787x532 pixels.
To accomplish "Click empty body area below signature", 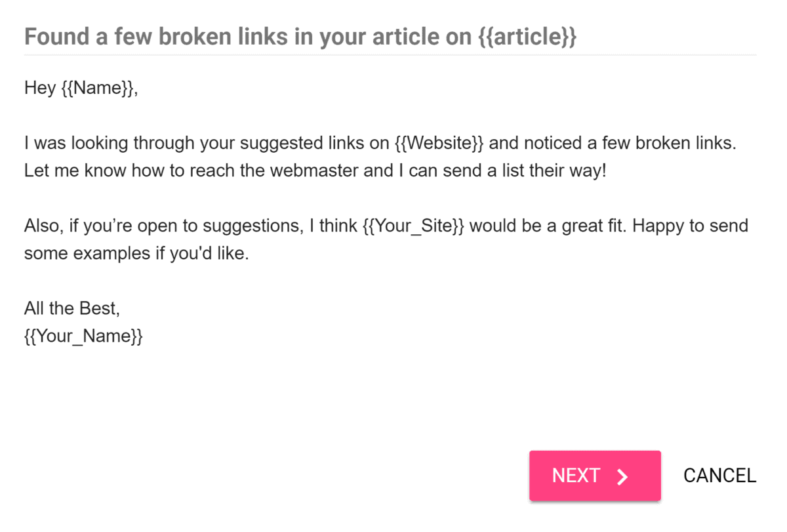I will [390, 394].
